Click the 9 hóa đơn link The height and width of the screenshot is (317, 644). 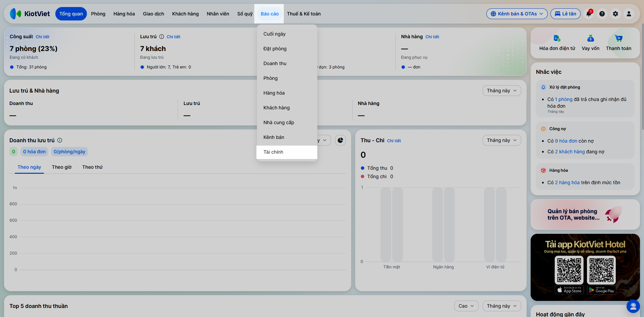[x=566, y=141]
